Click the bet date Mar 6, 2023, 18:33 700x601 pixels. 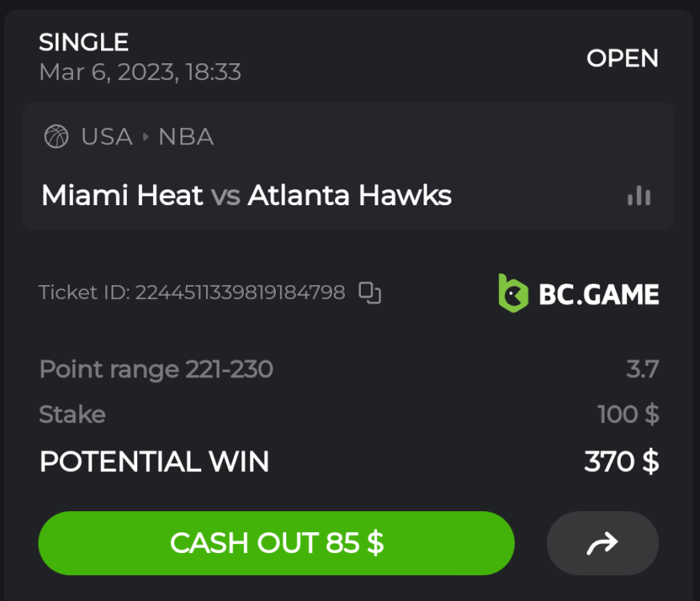pos(140,72)
